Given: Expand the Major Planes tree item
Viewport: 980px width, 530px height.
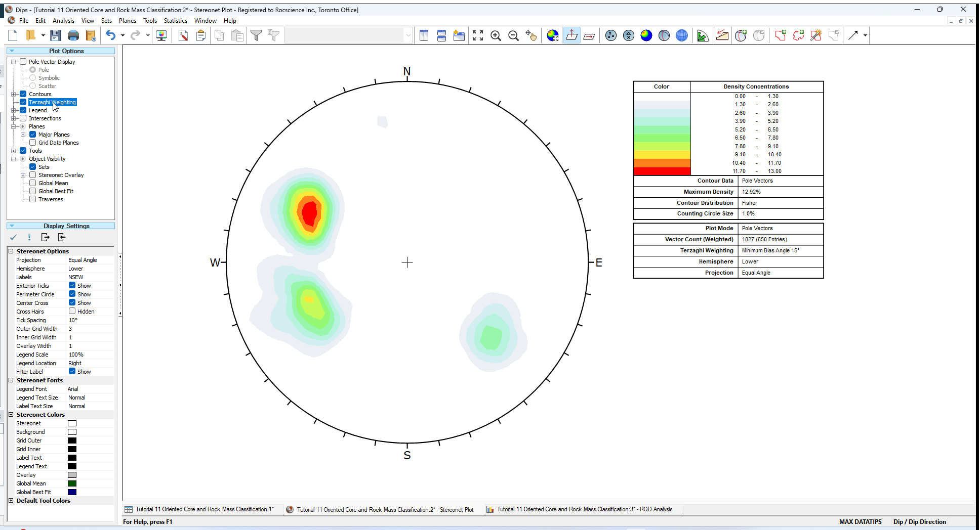Looking at the screenshot, I should click(23, 134).
